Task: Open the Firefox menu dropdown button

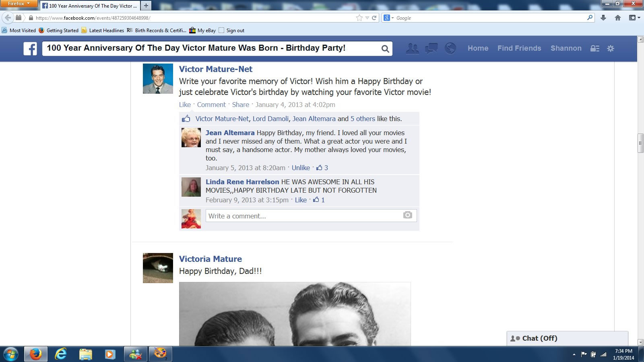Action: click(x=19, y=4)
